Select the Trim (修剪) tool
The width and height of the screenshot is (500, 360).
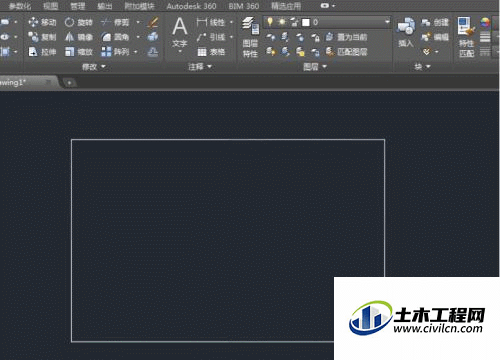(115, 22)
